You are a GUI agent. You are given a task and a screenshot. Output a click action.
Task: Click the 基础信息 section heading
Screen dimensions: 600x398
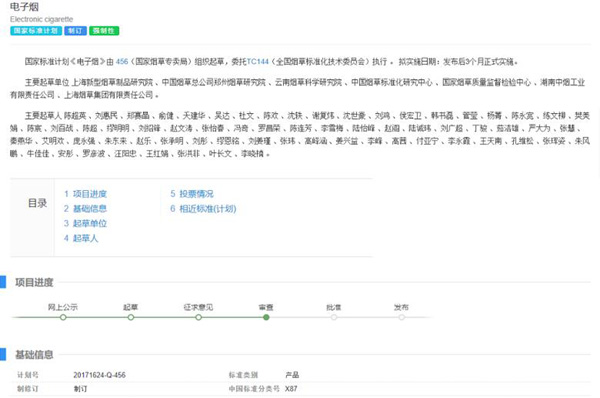[34, 355]
